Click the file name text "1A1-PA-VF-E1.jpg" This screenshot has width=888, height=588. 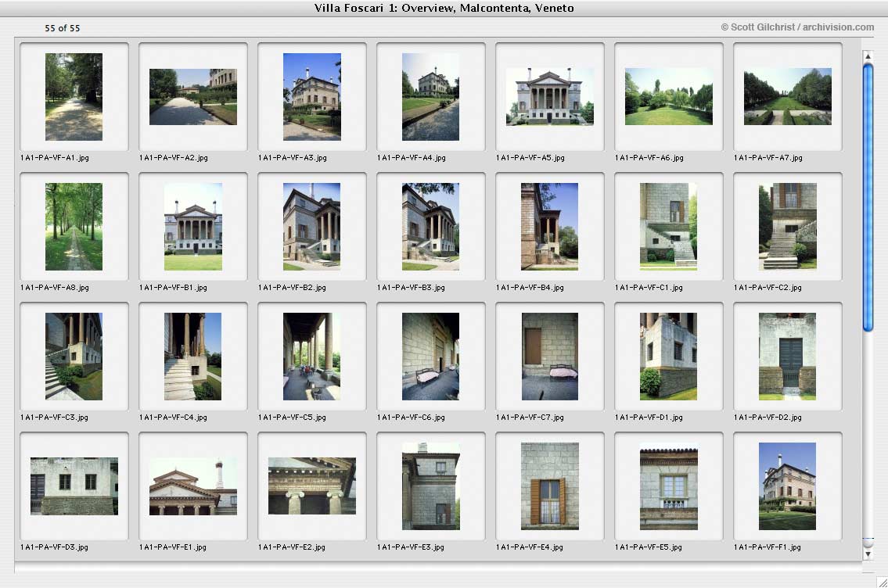tap(173, 547)
